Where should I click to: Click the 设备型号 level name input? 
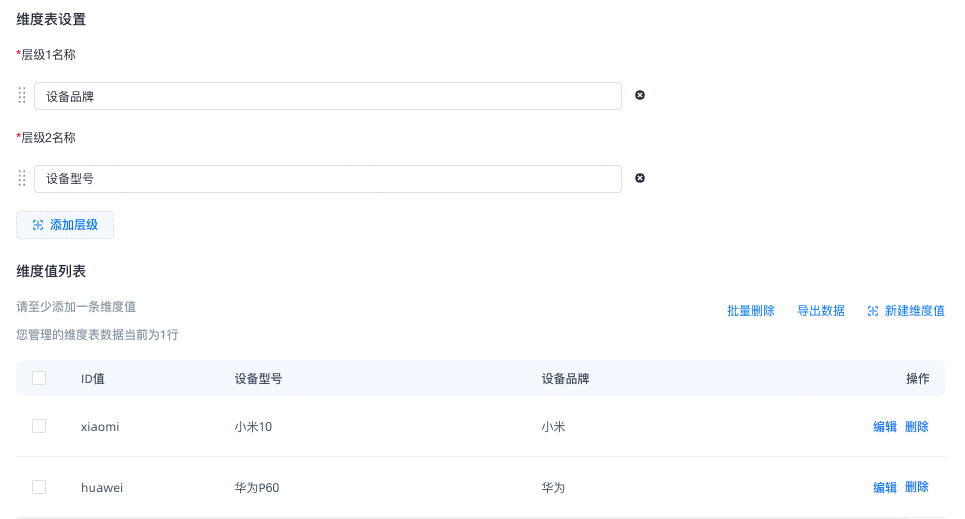(x=327, y=179)
